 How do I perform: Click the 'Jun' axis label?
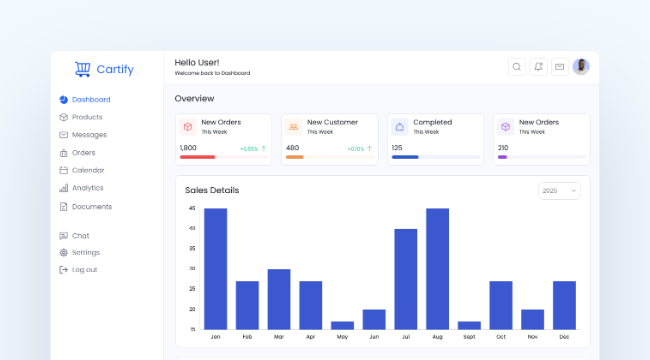pos(374,337)
